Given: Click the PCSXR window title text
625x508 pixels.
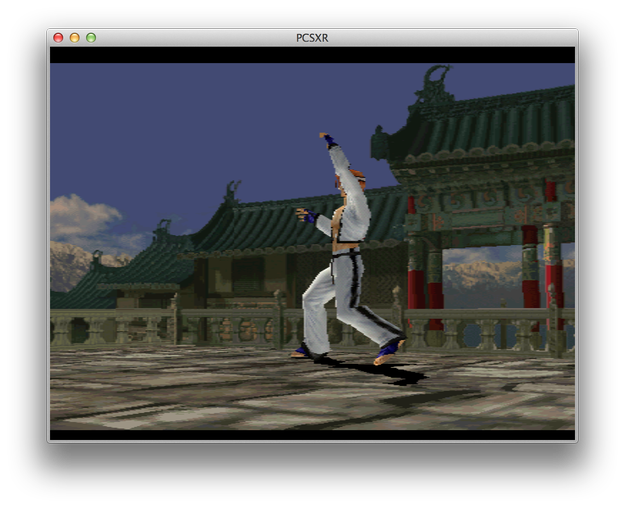Looking at the screenshot, I should tap(312, 38).
